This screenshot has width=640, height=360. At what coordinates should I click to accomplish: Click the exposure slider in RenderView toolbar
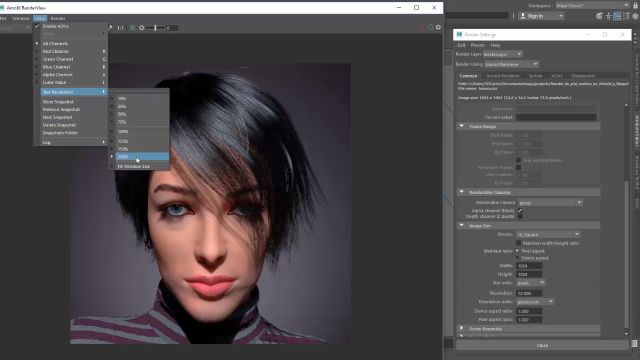coord(155,28)
